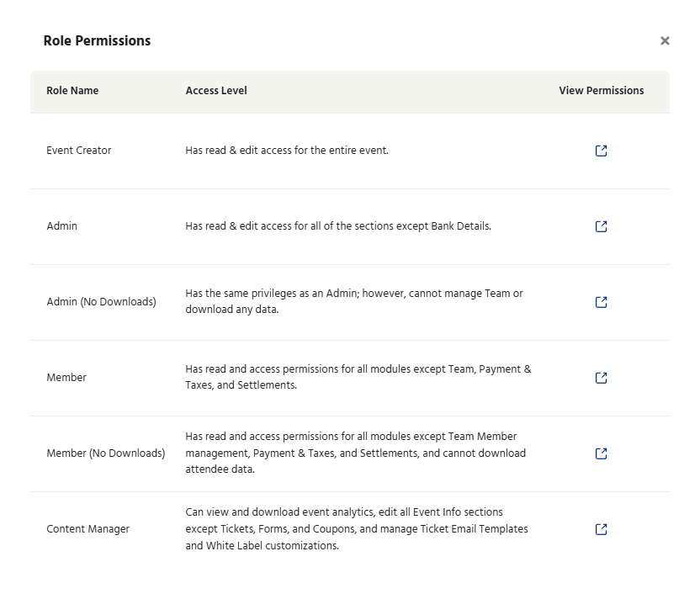
Task: Click the View Permissions column header
Action: pos(602,91)
